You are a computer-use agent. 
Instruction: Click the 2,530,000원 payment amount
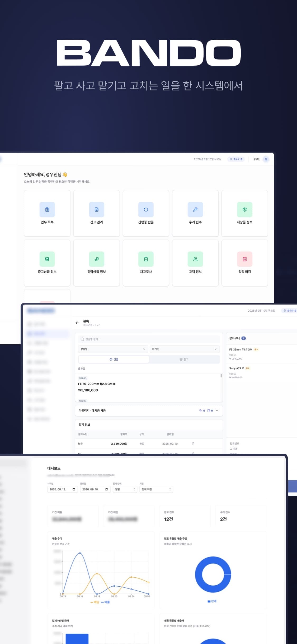point(119,444)
